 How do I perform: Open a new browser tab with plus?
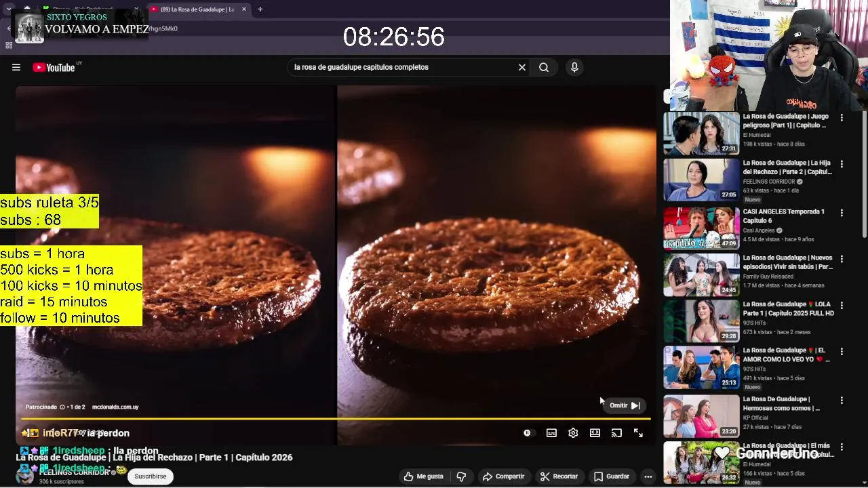[260, 9]
